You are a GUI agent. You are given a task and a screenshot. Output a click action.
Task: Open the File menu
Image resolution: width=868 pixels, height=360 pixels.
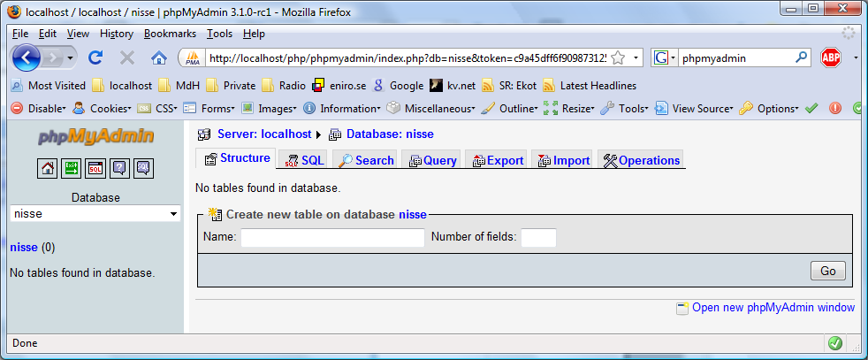(x=20, y=34)
